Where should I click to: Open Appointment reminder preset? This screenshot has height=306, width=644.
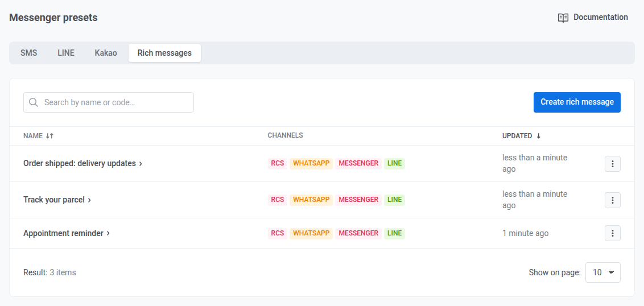(63, 233)
